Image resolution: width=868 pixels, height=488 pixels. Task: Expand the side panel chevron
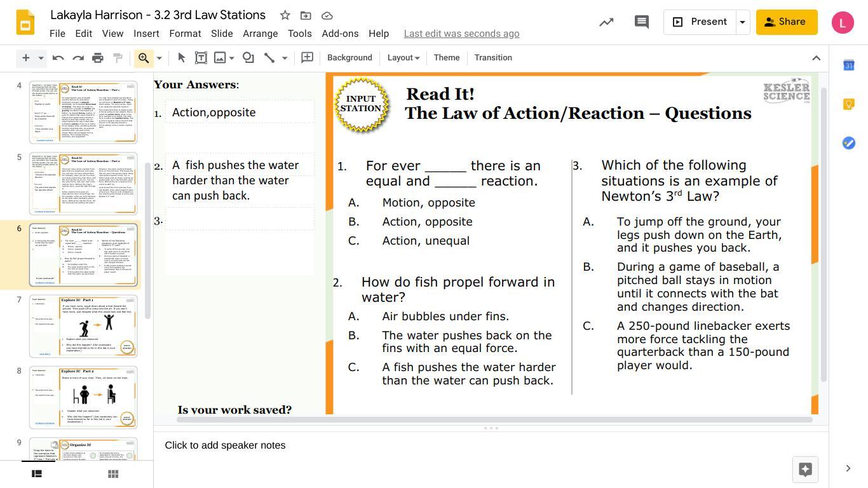[x=848, y=469]
